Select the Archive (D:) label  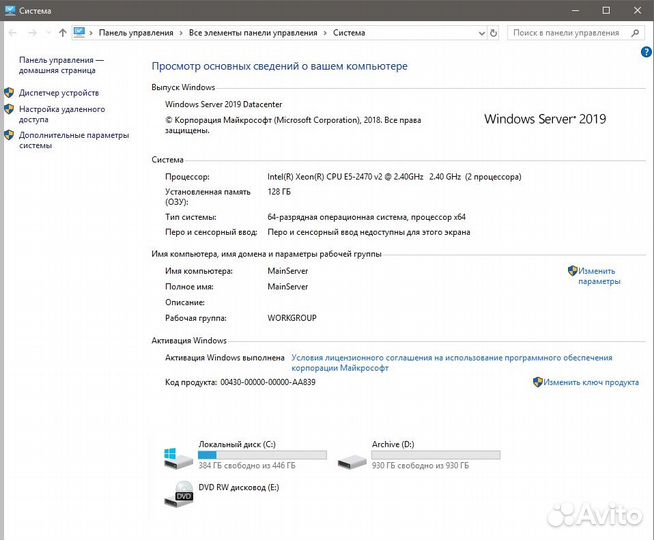[x=393, y=444]
